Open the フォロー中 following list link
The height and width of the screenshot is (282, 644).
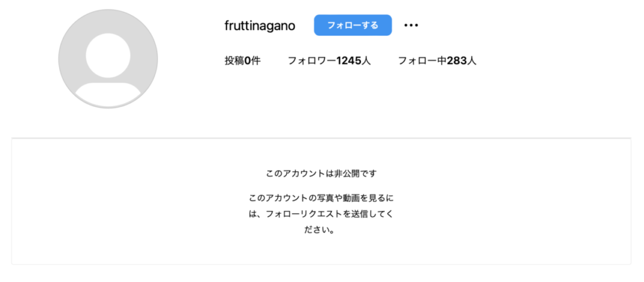pos(437,61)
